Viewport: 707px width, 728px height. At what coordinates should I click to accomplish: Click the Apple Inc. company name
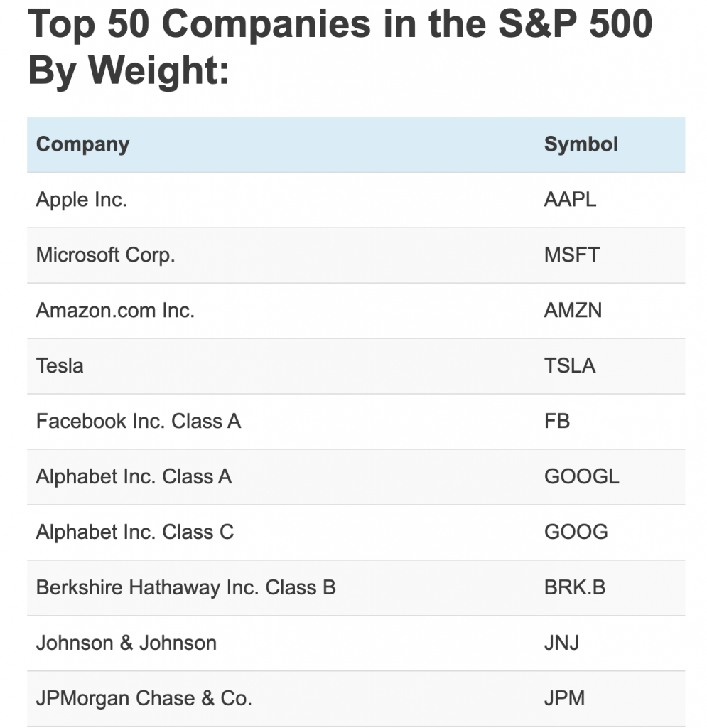pyautogui.click(x=81, y=200)
